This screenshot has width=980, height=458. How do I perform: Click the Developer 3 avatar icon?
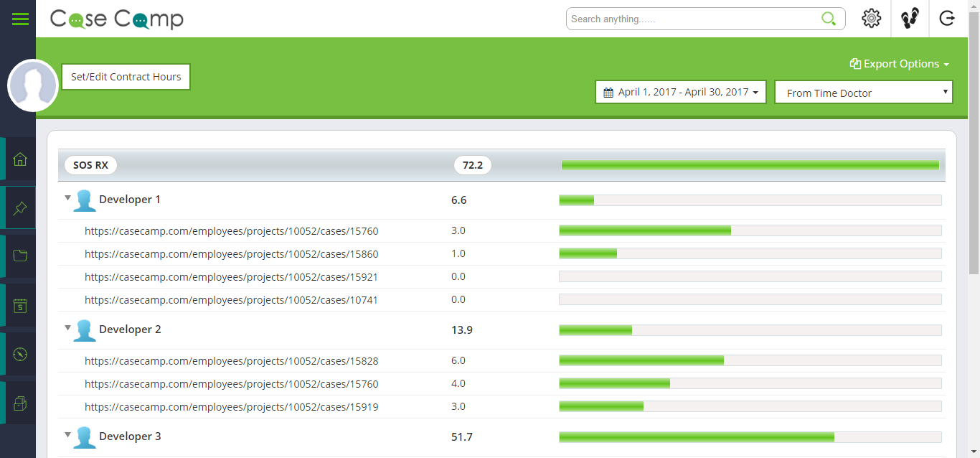click(85, 437)
